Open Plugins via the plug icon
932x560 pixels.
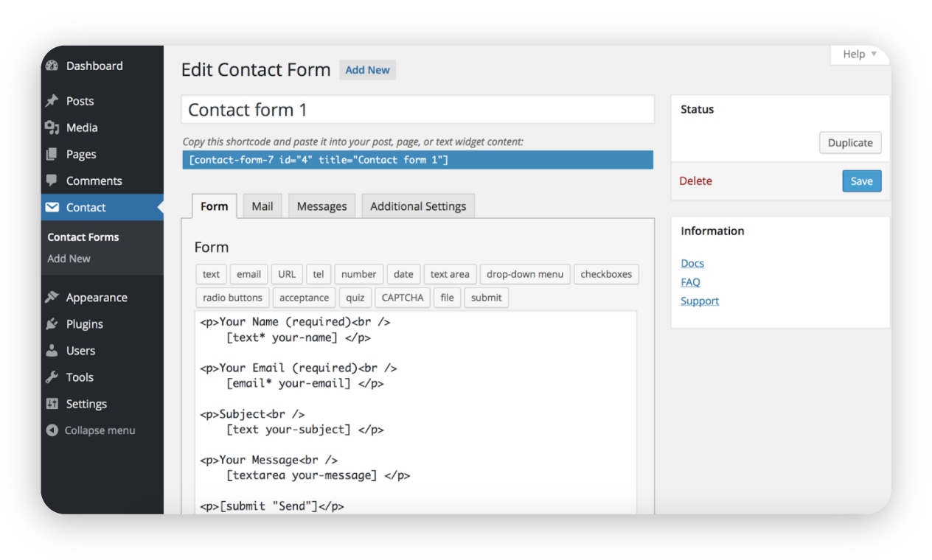click(52, 324)
